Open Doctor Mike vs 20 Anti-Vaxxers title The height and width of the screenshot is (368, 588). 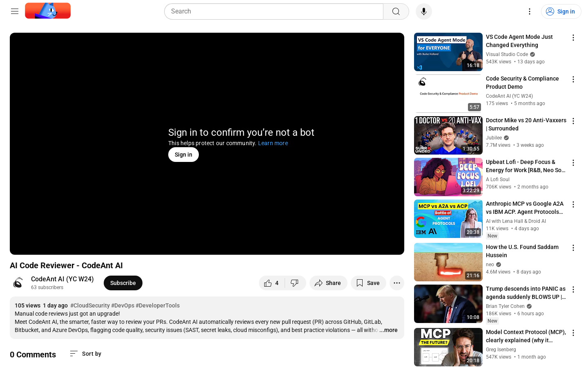(526, 124)
